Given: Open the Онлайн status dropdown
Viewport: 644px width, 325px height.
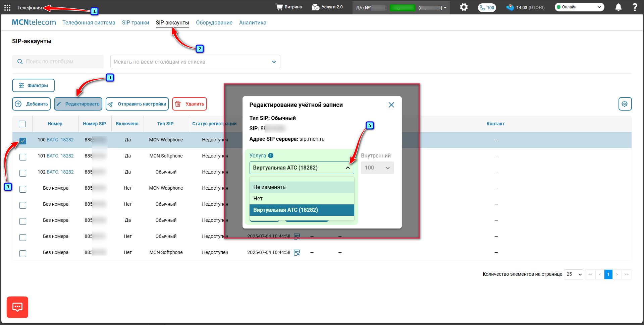Looking at the screenshot, I should 579,7.
